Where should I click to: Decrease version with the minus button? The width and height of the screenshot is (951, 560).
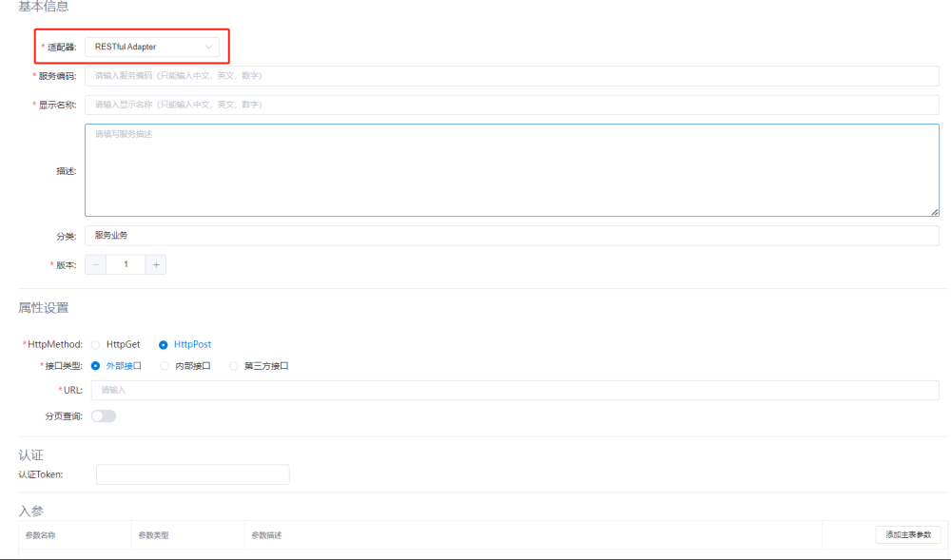(96, 264)
